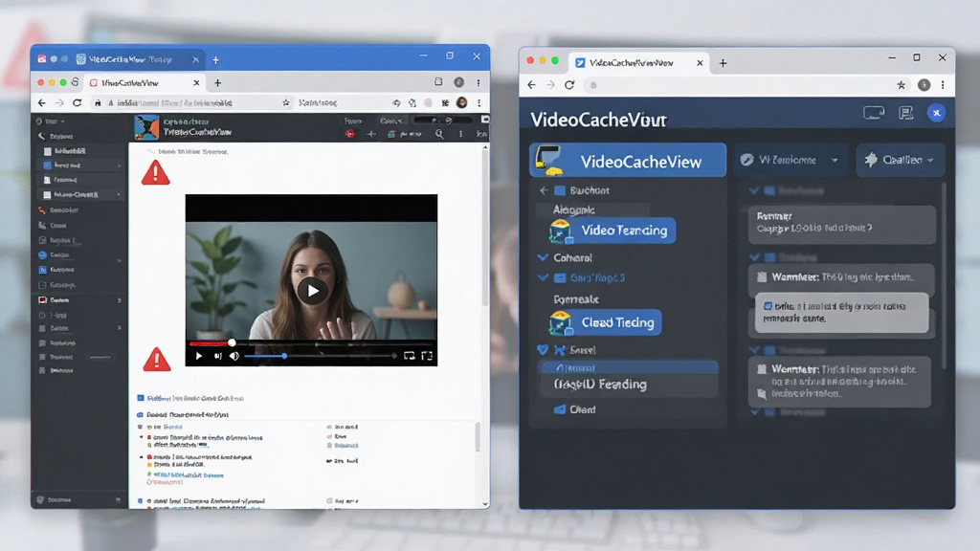Click the skip-next icon in the video controls
Viewport: 980px width, 551px height.
click(x=217, y=356)
